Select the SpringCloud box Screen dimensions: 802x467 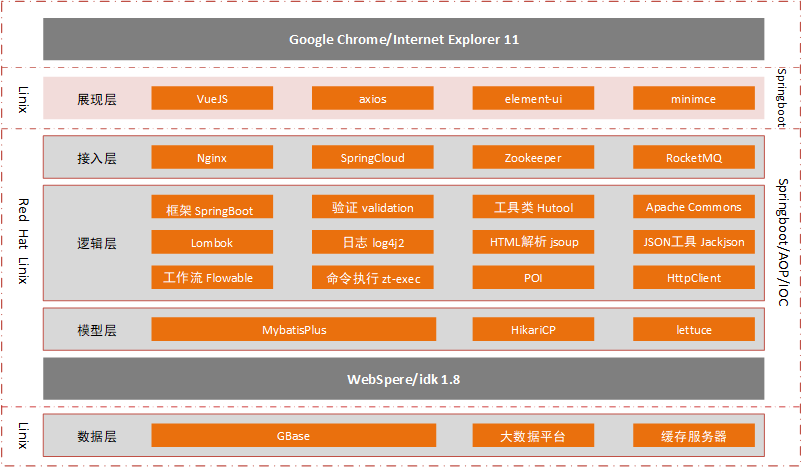coord(372,157)
